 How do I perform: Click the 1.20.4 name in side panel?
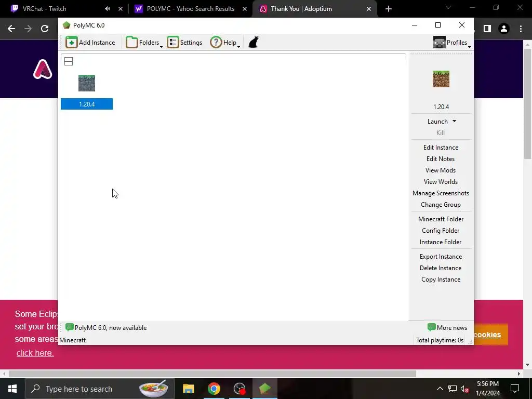[x=441, y=107]
